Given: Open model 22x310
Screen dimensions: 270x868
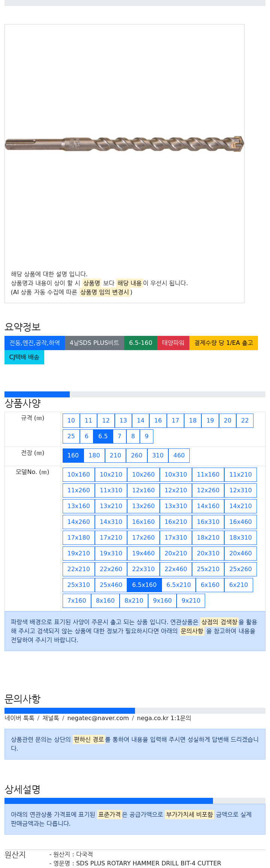Looking at the screenshot, I should tap(143, 569).
